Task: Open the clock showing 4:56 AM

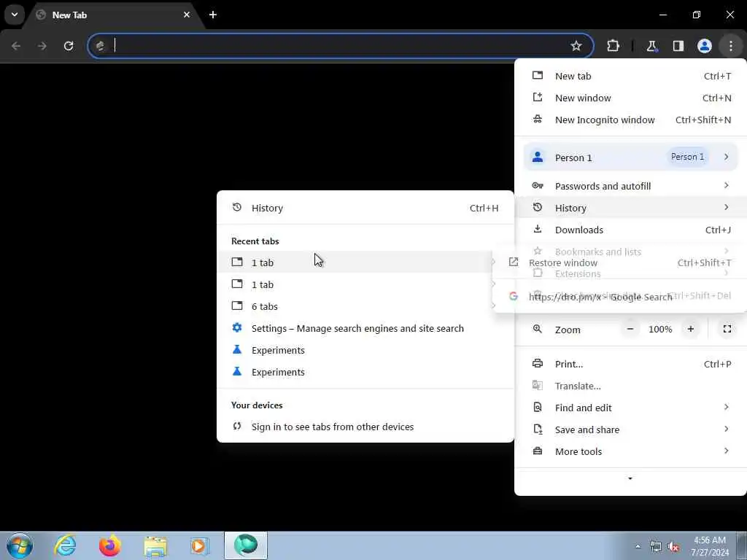Action: 710,546
